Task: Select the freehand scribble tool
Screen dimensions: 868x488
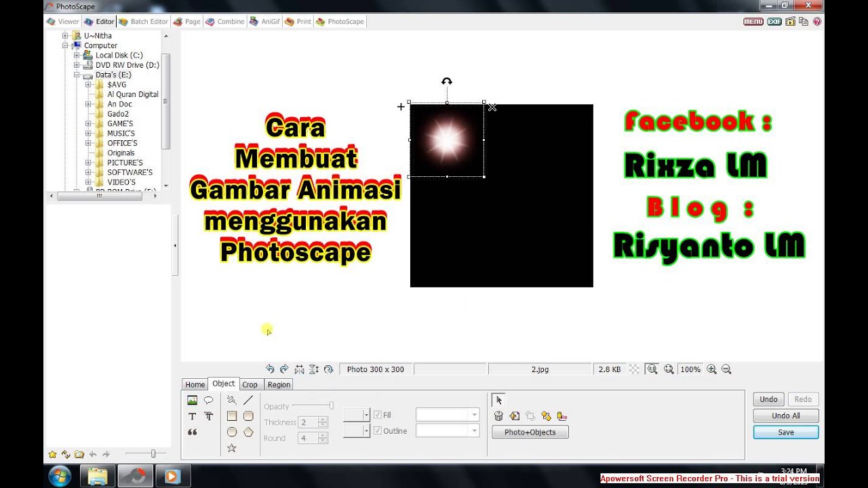Action: click(x=232, y=400)
